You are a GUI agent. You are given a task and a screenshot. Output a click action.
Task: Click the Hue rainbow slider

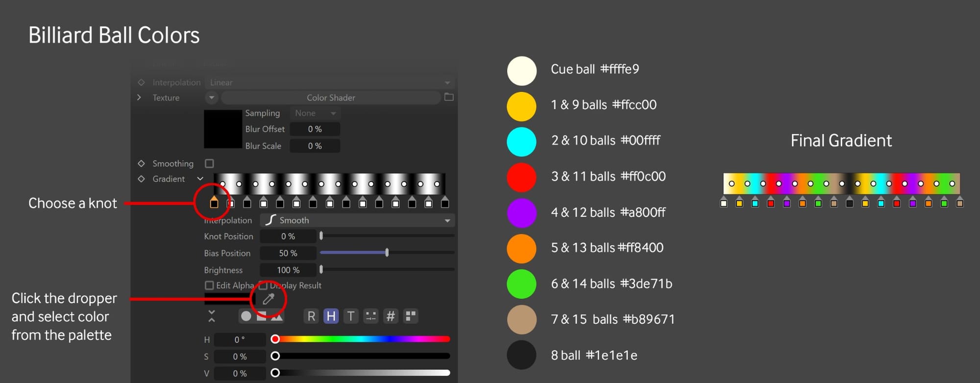tap(362, 339)
